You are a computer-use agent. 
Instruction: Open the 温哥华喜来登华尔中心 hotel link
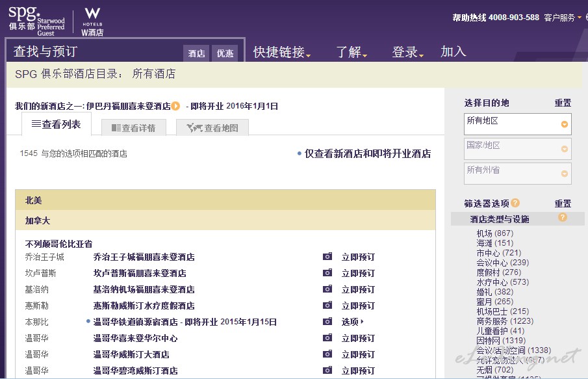tap(135, 338)
